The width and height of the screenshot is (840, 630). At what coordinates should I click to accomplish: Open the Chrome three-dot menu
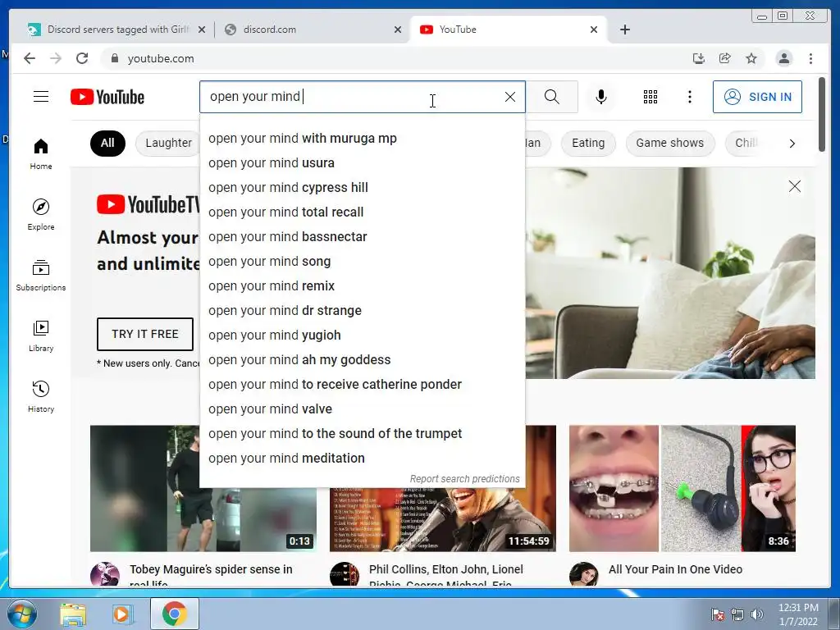[x=810, y=58]
